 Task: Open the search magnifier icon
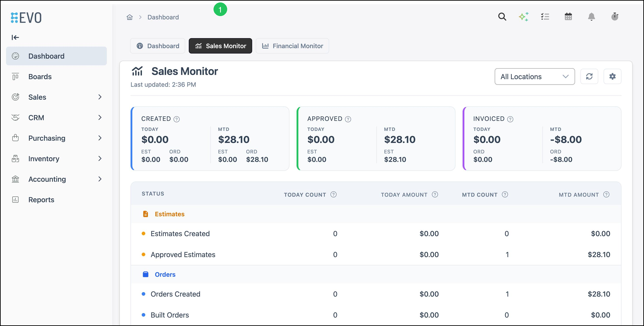502,17
